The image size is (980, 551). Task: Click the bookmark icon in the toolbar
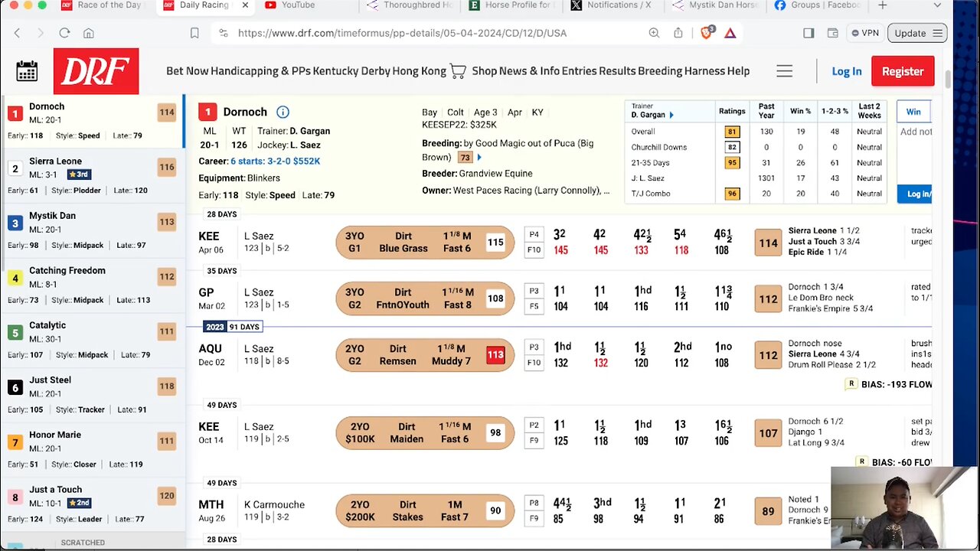click(x=194, y=33)
